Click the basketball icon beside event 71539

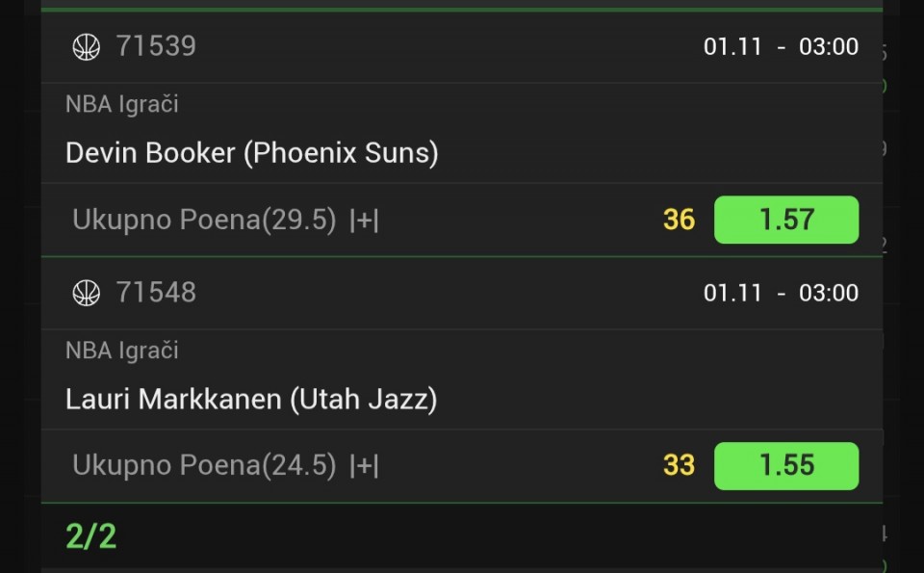click(87, 46)
